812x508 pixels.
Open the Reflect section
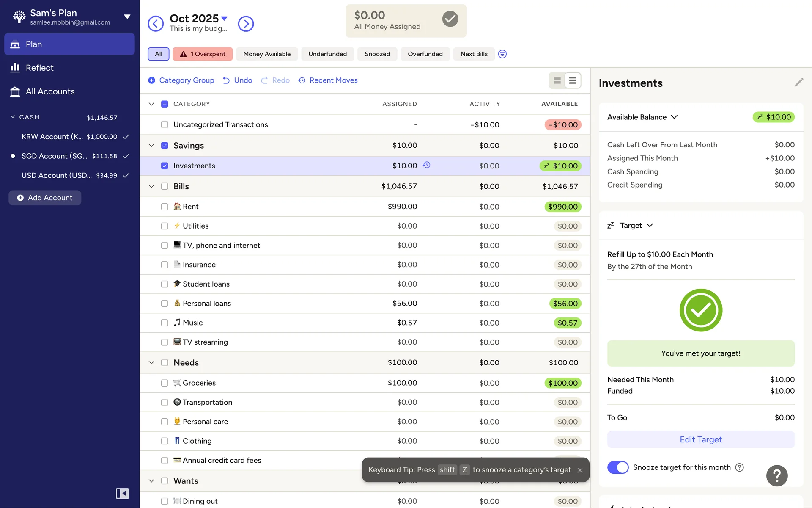[x=39, y=68]
